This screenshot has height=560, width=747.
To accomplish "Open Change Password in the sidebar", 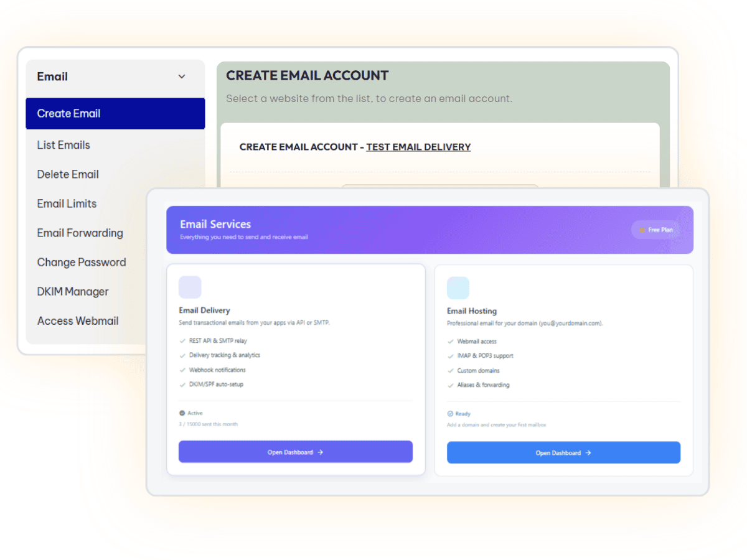I will click(x=82, y=262).
